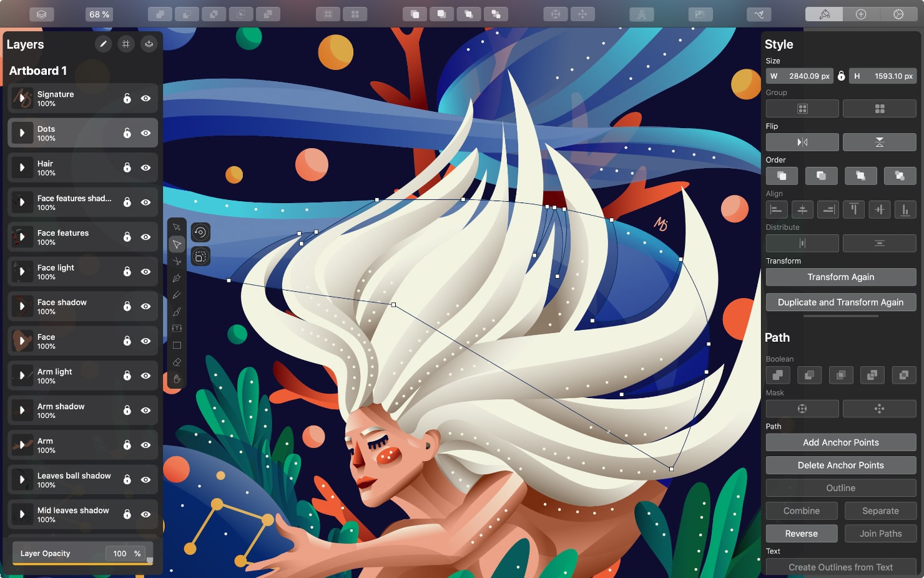Select the Pen tool from the toolbar
924x578 pixels.
click(x=177, y=277)
